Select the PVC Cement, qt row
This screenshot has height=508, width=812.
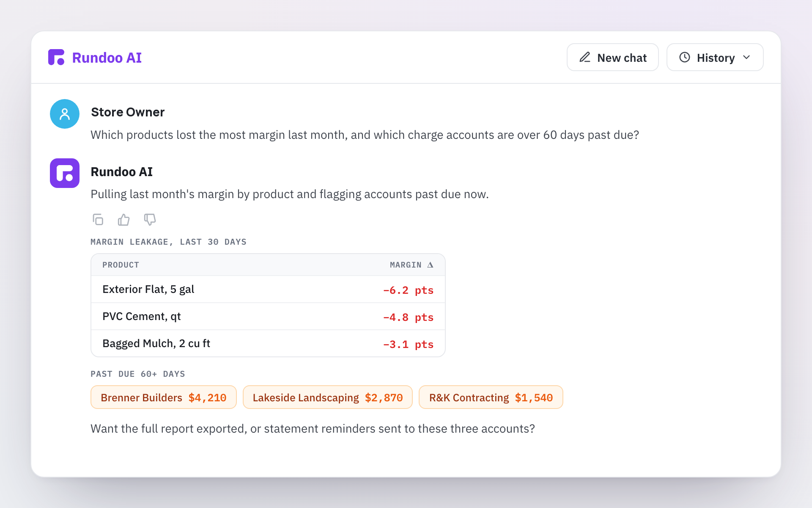(x=268, y=317)
